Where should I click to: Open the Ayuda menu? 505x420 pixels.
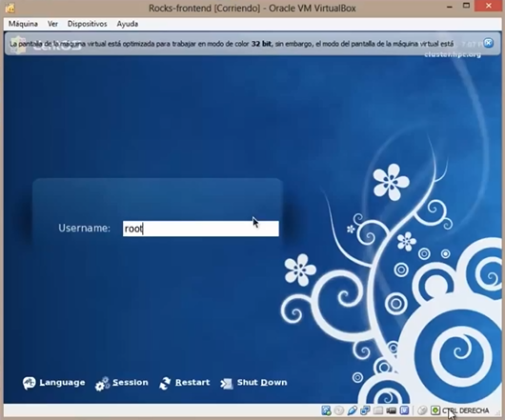[x=128, y=24]
